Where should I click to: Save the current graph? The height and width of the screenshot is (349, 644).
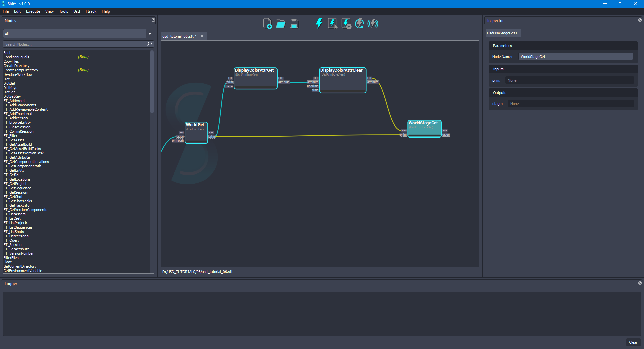pos(294,23)
